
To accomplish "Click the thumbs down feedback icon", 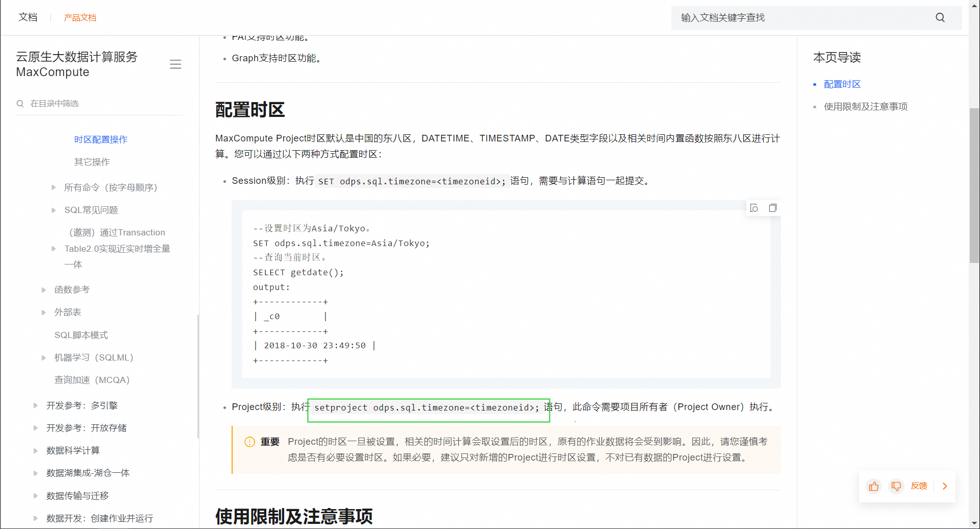I will click(896, 486).
